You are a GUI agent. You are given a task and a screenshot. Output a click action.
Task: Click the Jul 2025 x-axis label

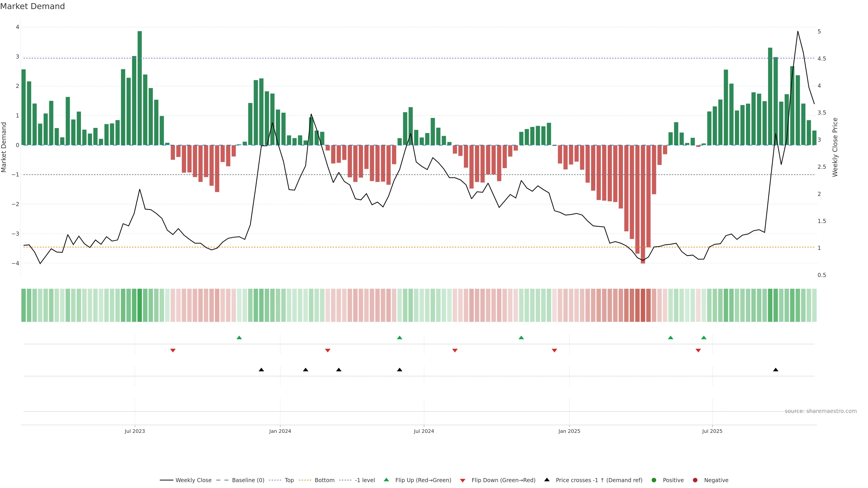pyautogui.click(x=712, y=432)
